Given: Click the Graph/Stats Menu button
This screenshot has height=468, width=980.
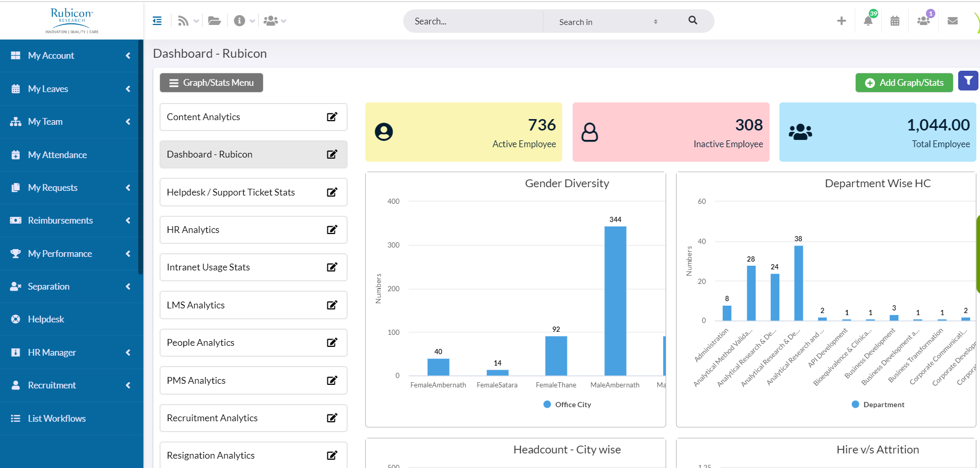Looking at the screenshot, I should coord(211,83).
